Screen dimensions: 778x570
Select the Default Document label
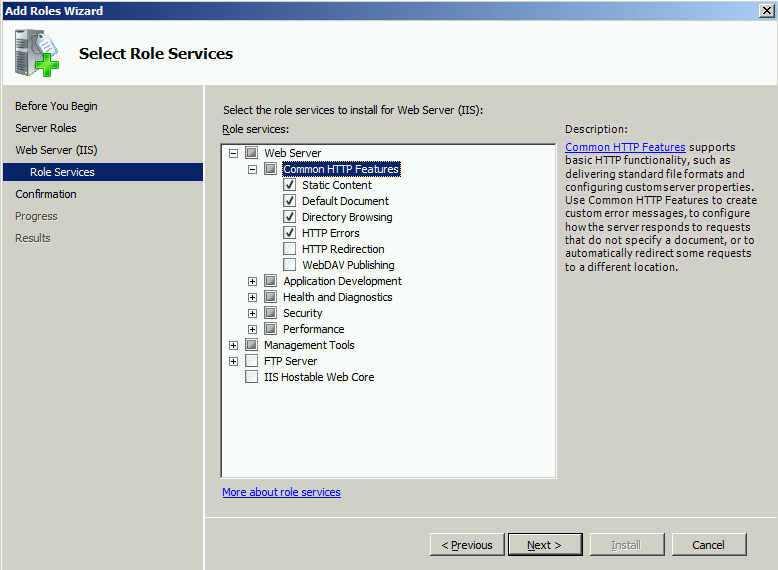click(x=345, y=201)
